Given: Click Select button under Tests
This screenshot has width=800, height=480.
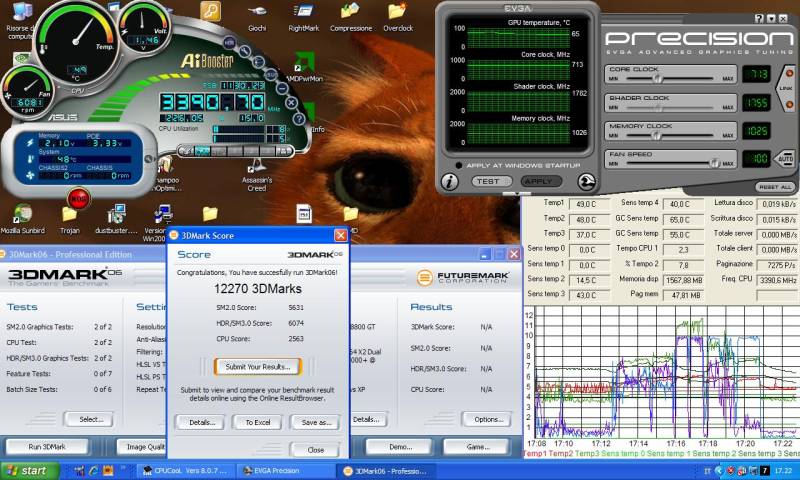Looking at the screenshot, I should pyautogui.click(x=89, y=419).
